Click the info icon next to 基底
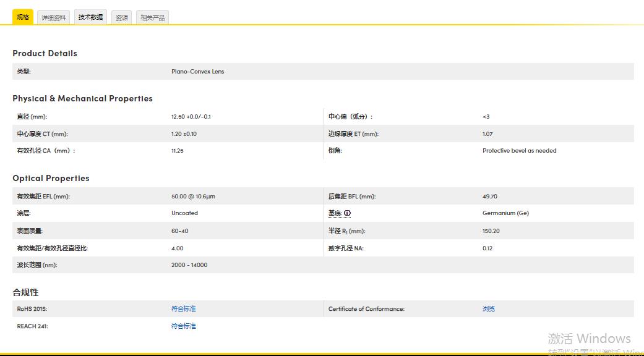 click(x=347, y=213)
